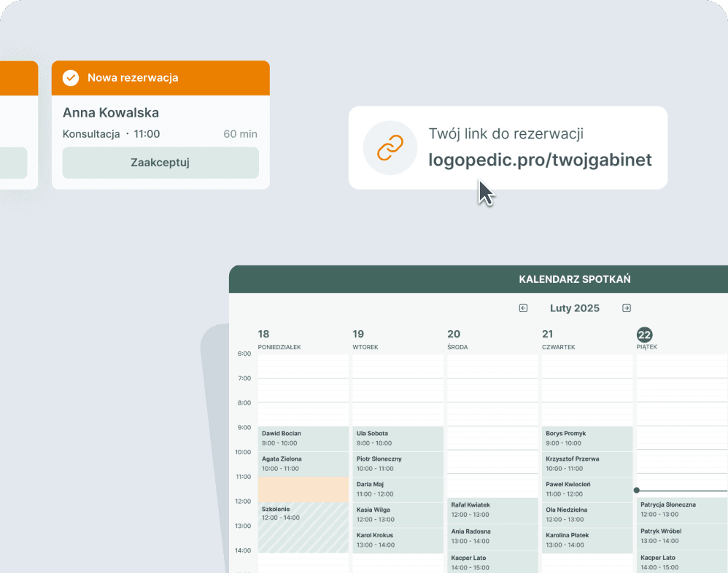The image size is (728, 573).
Task: Open Dawid Bocian 9:00 appointment
Action: [x=303, y=438]
